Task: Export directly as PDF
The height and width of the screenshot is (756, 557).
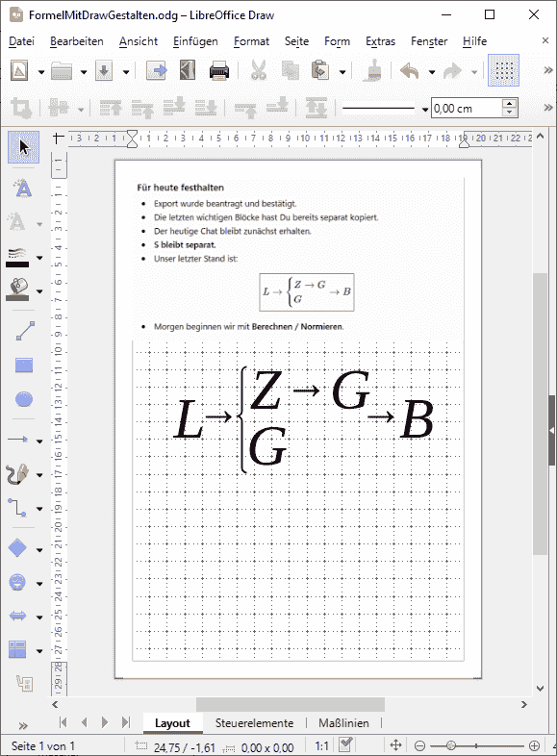Action: point(188,71)
